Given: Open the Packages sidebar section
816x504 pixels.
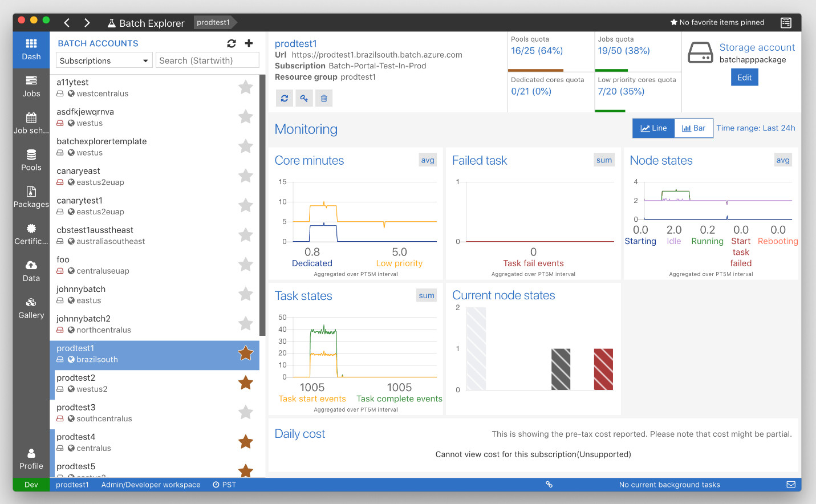Looking at the screenshot, I should coord(31,197).
